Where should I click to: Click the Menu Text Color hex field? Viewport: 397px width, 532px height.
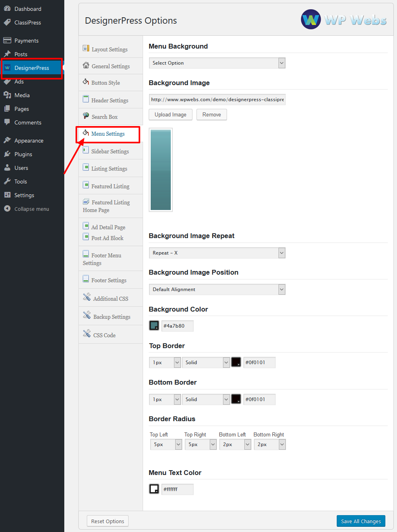177,489
